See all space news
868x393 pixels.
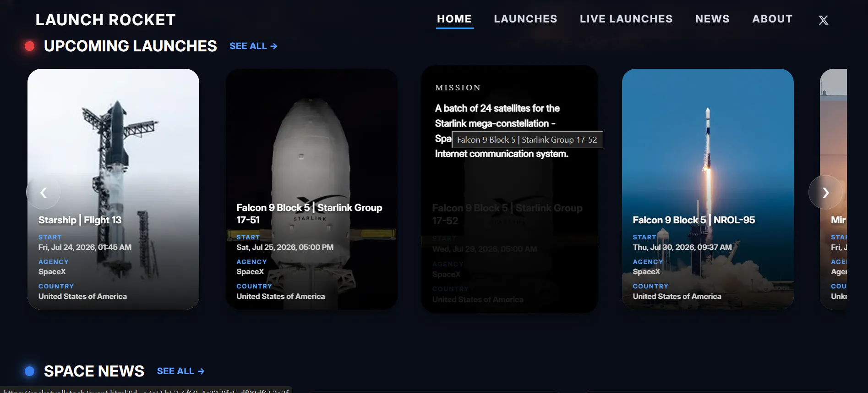click(x=181, y=371)
